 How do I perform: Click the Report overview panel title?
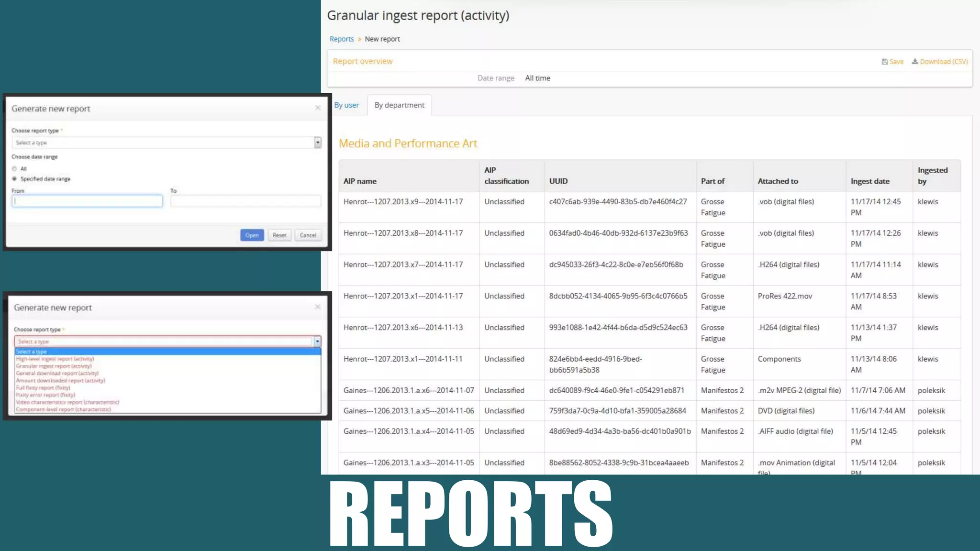pyautogui.click(x=363, y=62)
